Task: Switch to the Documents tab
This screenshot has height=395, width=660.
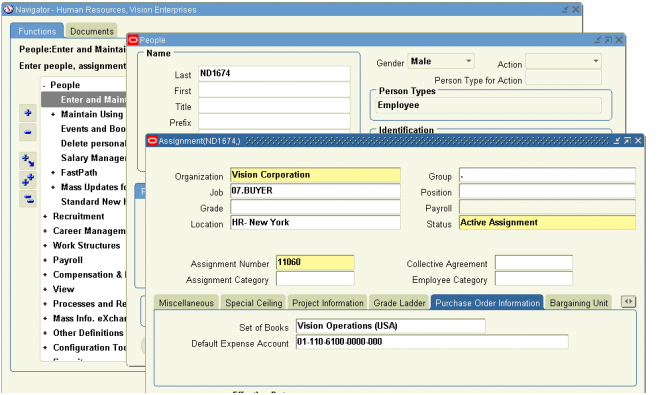Action: pos(92,31)
